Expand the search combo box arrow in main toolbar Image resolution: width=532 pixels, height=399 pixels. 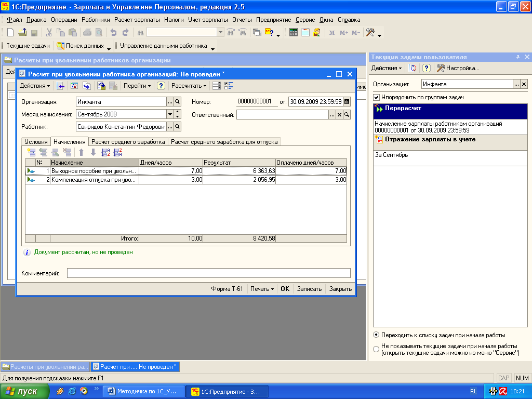point(220,32)
